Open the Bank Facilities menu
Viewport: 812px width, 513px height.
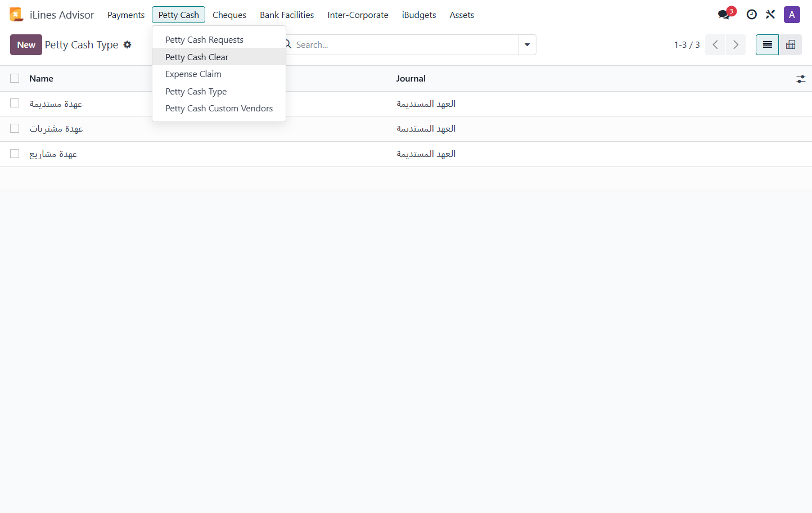287,15
